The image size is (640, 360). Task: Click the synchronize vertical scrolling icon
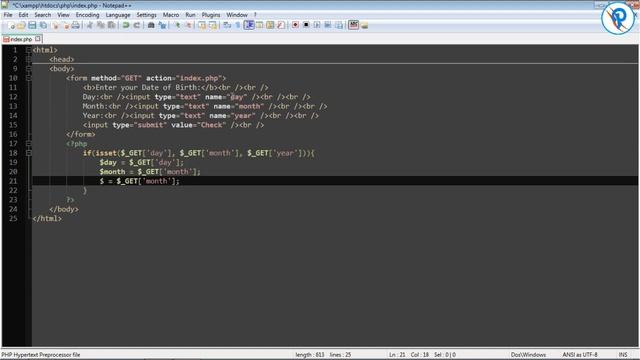(x=202, y=25)
